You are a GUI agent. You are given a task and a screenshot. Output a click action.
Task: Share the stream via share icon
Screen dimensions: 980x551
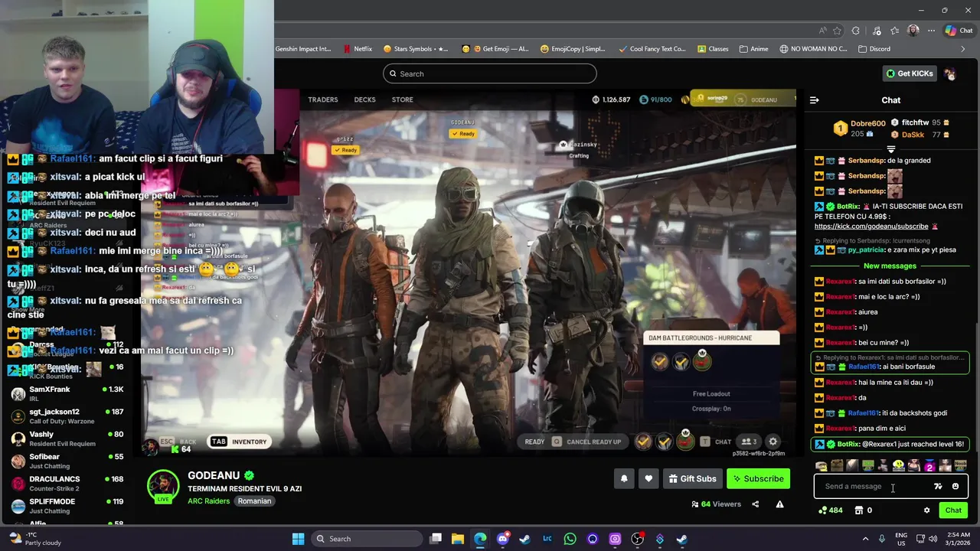(x=755, y=504)
